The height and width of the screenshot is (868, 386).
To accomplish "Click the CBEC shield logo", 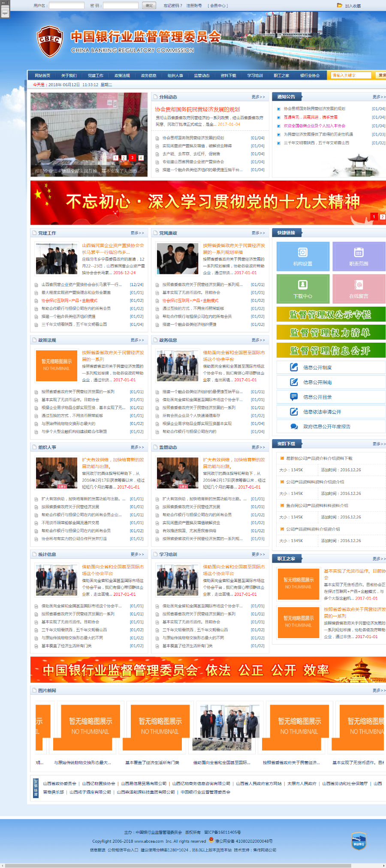I will 49,41.
